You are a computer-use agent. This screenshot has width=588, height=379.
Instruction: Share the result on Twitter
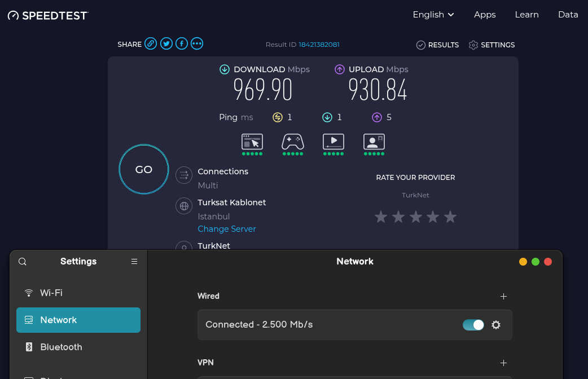click(166, 43)
